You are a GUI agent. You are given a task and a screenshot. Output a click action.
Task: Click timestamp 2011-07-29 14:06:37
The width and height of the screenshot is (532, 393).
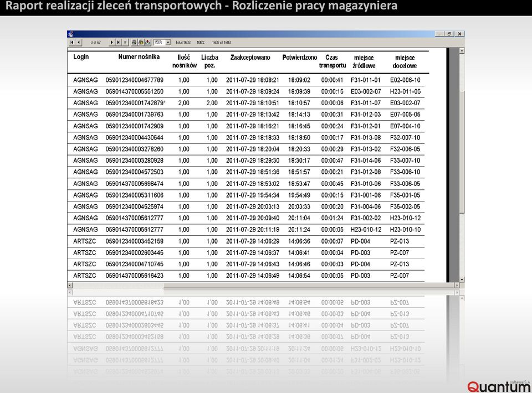click(x=253, y=253)
